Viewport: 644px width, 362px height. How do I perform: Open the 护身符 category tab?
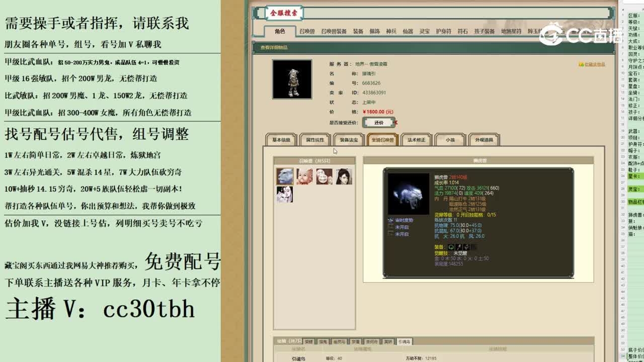tap(443, 31)
